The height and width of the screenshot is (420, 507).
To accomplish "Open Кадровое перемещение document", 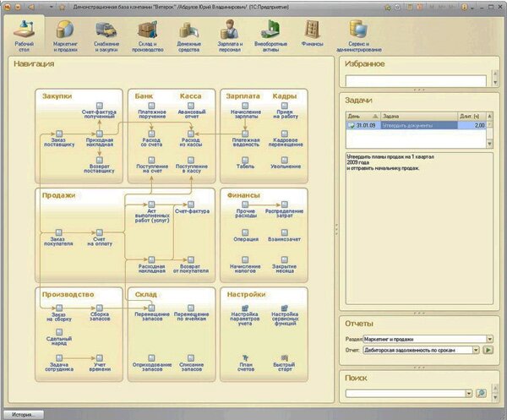I will click(285, 139).
